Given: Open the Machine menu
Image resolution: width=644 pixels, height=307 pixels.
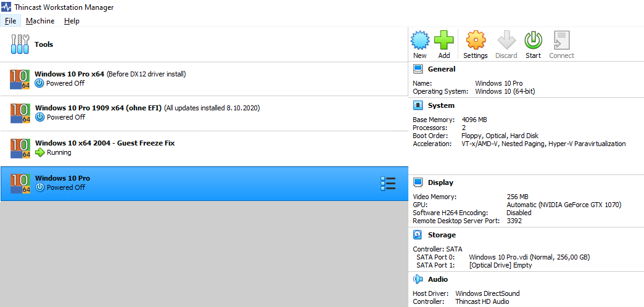Looking at the screenshot, I should 40,21.
